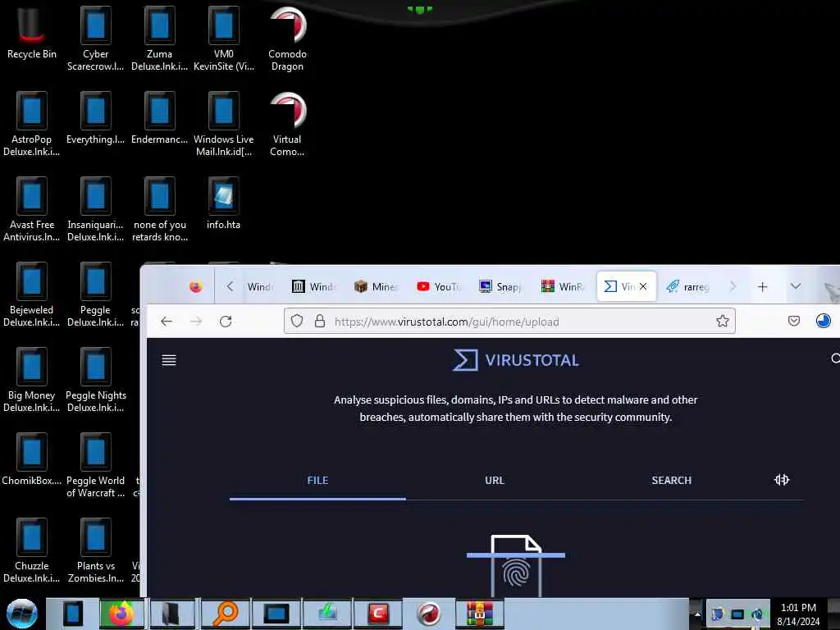Go forward in Firefox history
The height and width of the screenshot is (630, 840).
tap(196, 321)
